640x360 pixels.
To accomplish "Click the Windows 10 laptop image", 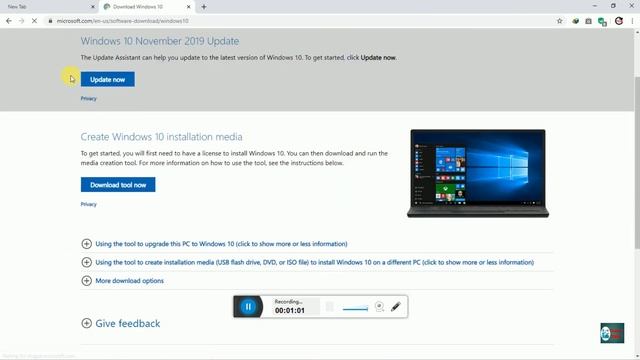I will [478, 173].
